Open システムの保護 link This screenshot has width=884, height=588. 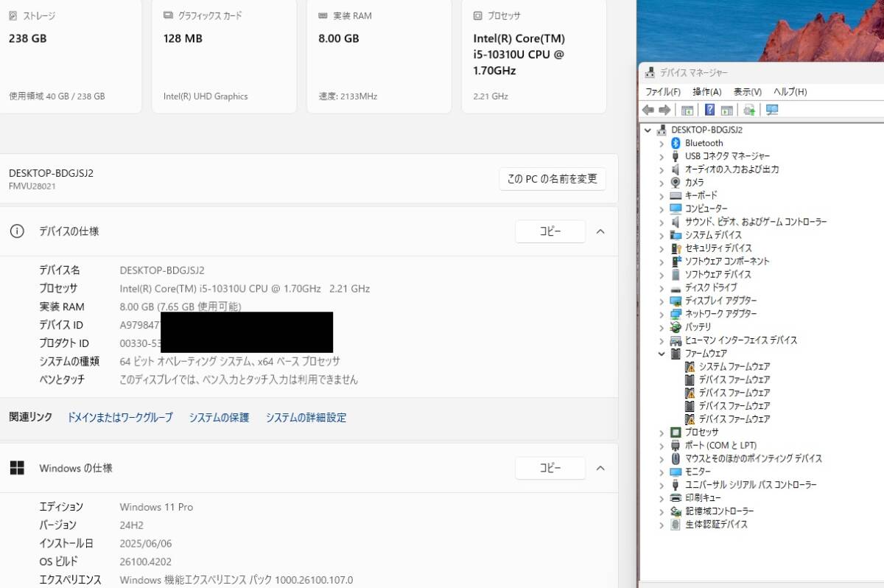click(219, 418)
